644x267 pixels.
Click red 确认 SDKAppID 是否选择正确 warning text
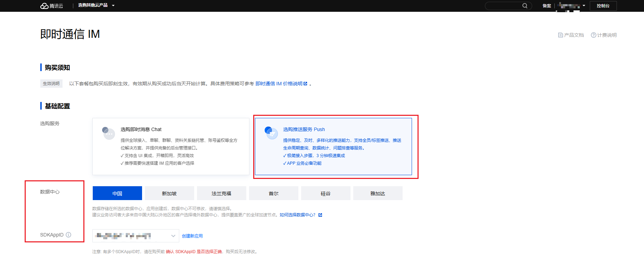(194, 252)
